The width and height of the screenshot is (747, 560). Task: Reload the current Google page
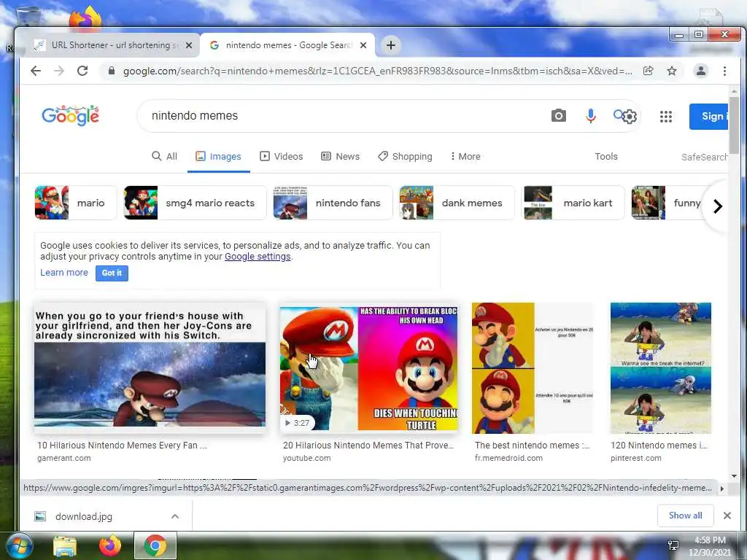click(x=82, y=71)
